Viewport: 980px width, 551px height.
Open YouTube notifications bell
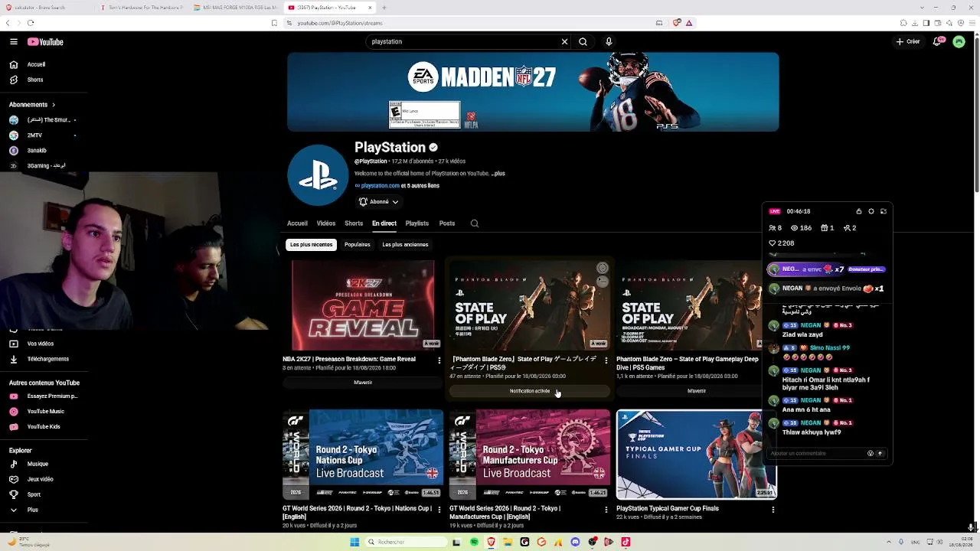[937, 42]
